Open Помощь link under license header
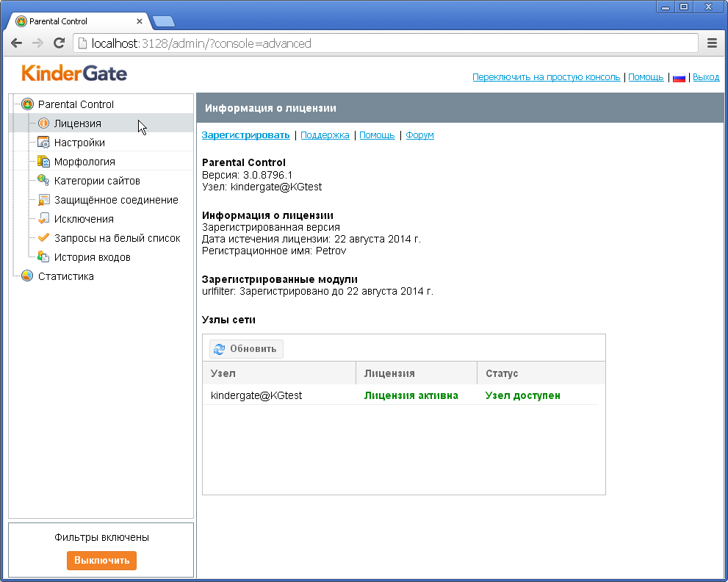This screenshot has height=582, width=728. 377,134
